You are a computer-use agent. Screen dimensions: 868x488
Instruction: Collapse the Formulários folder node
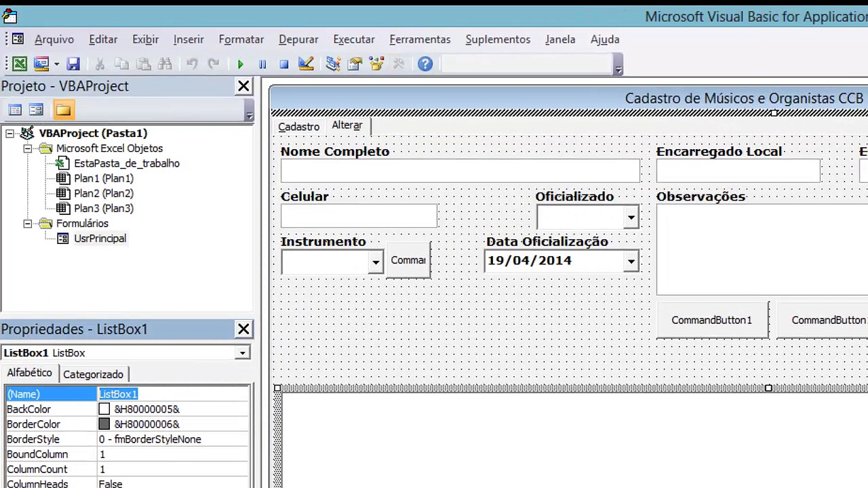click(x=28, y=223)
